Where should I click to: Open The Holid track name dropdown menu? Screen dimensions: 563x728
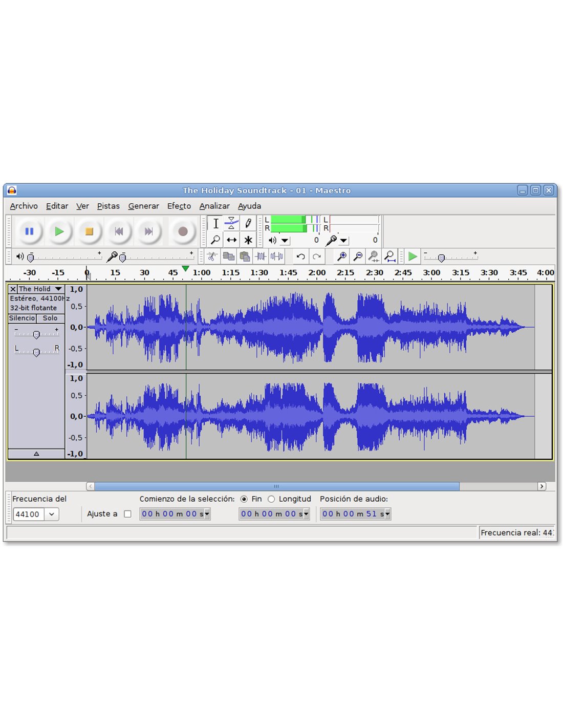tap(58, 289)
